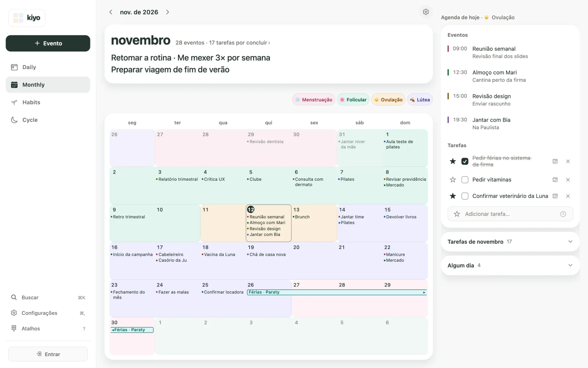Screen dimensions: 588x368
Task: Create a new Evento
Action: tap(48, 43)
